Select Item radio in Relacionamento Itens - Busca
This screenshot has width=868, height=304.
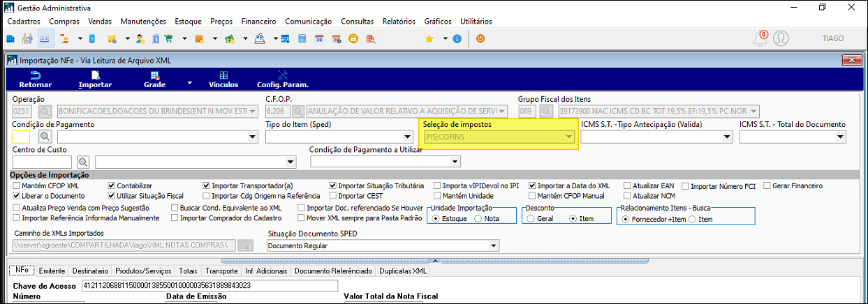[691, 218]
